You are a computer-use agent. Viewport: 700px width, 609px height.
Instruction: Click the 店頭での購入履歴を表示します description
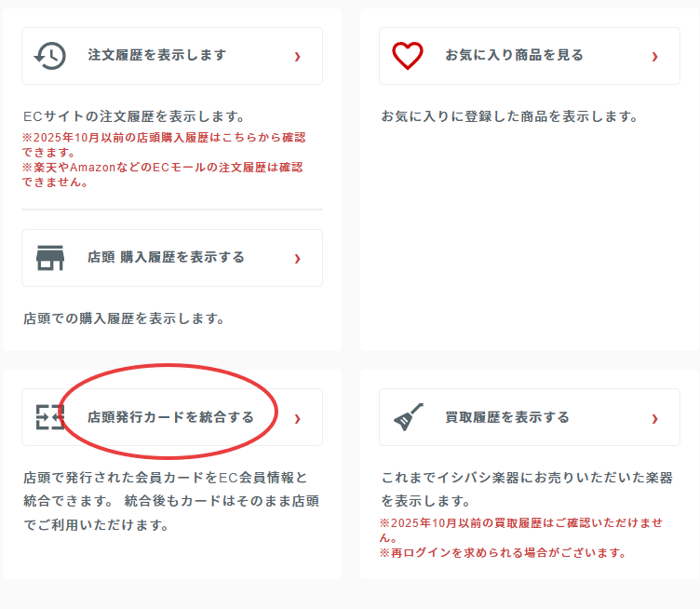(x=124, y=318)
